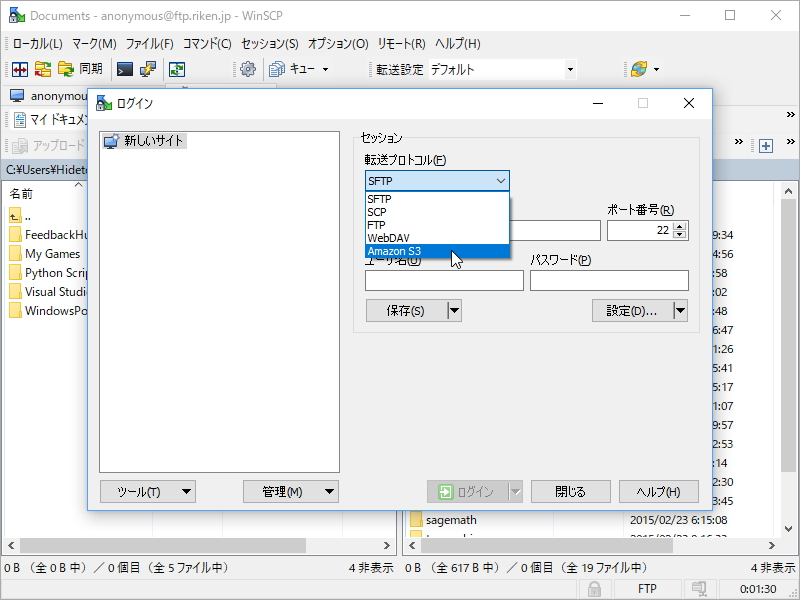
Task: Open a terminal console window
Action: [x=124, y=69]
